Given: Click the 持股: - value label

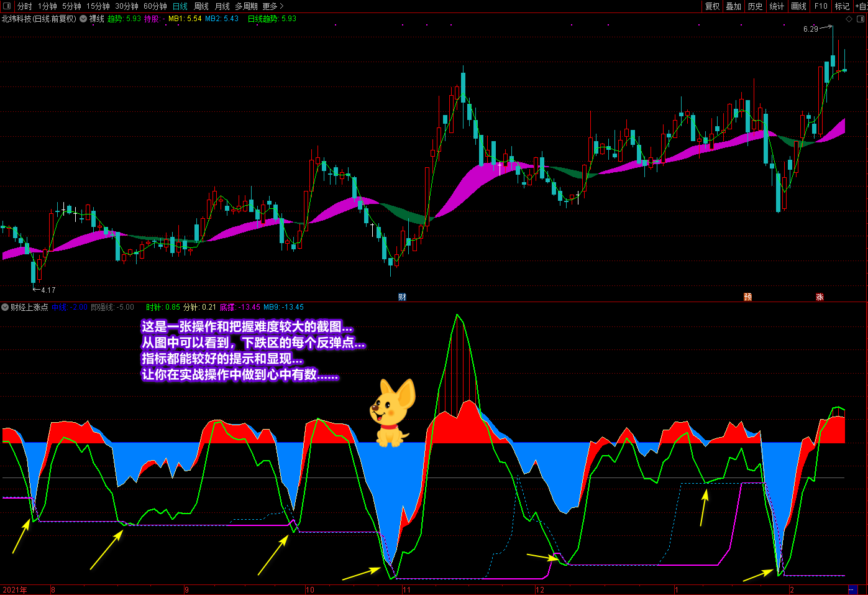Looking at the screenshot, I should [155, 19].
